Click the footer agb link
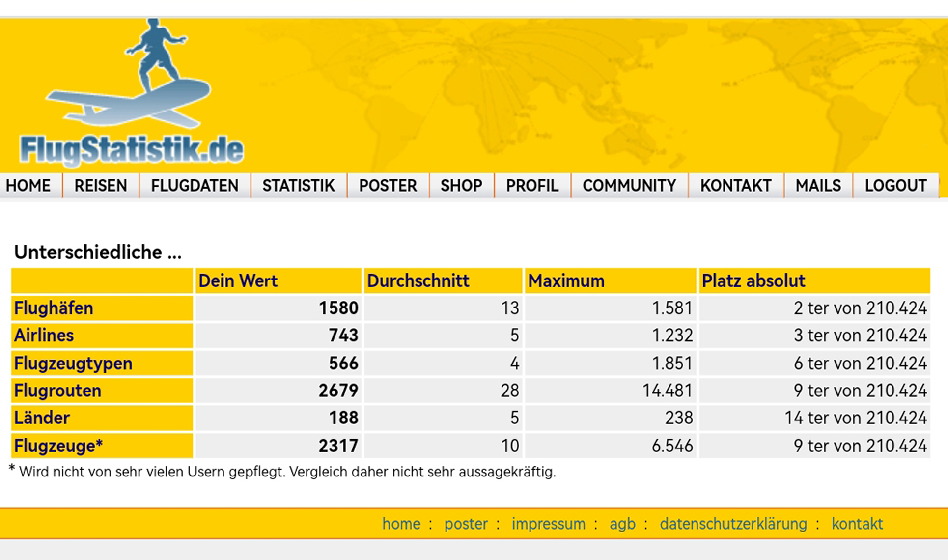Viewport: 948px width, 560px height. pyautogui.click(x=622, y=524)
